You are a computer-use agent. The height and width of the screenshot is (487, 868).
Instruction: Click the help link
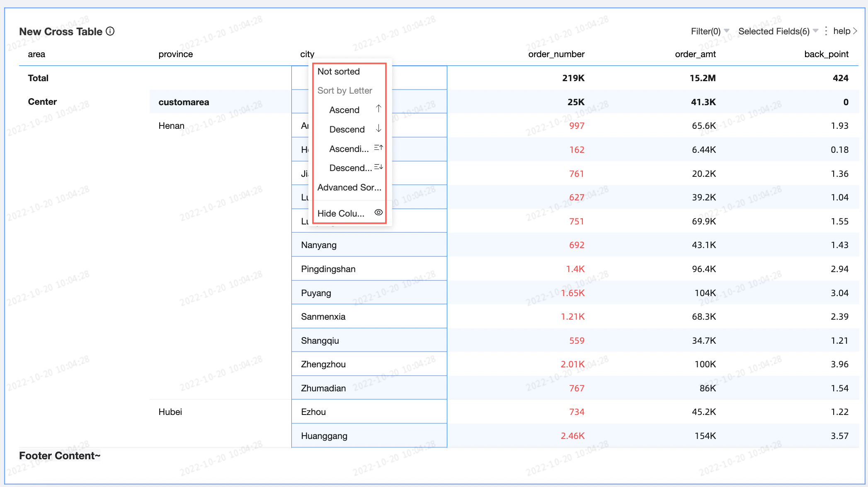(841, 31)
